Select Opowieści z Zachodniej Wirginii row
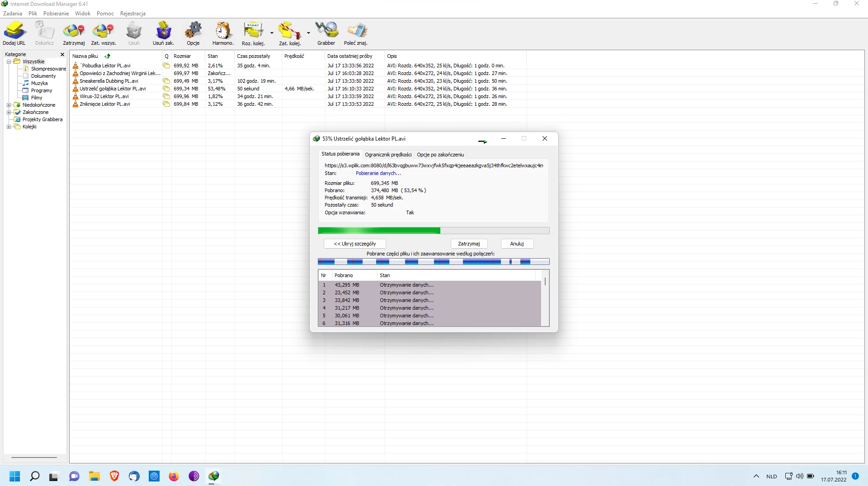868x486 pixels. [298, 73]
